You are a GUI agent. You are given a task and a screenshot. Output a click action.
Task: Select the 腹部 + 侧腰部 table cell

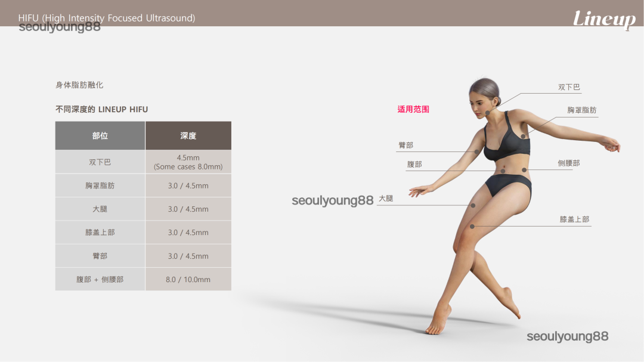[x=100, y=280]
